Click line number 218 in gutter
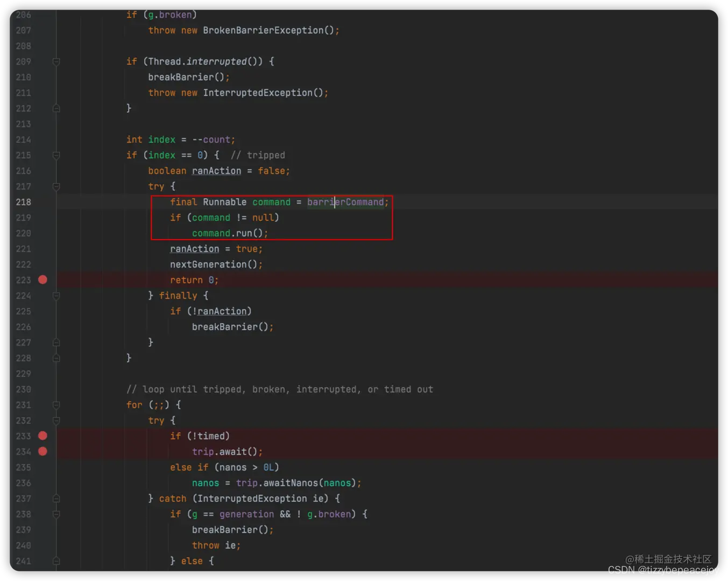The height and width of the screenshot is (581, 728). (x=24, y=202)
